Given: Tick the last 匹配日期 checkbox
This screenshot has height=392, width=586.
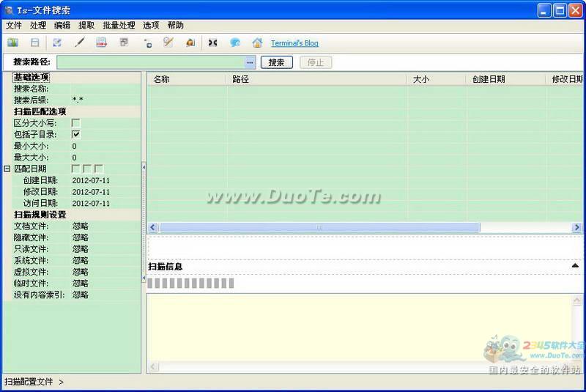Looking at the screenshot, I should click(99, 169).
